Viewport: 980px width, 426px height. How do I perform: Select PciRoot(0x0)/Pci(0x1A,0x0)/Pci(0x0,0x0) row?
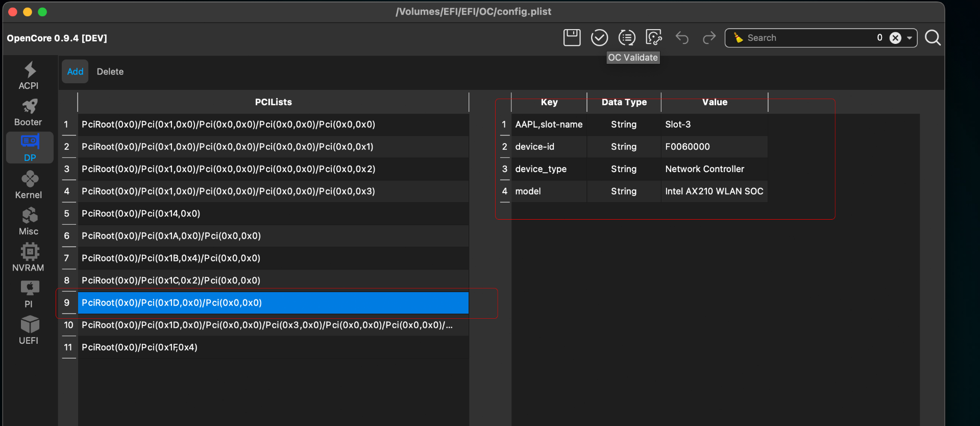(x=273, y=236)
